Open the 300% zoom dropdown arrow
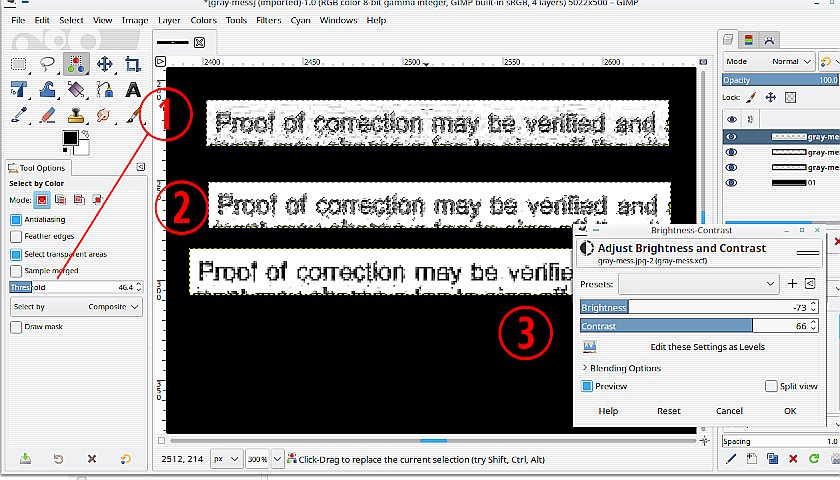This screenshot has width=840, height=480. (x=277, y=459)
